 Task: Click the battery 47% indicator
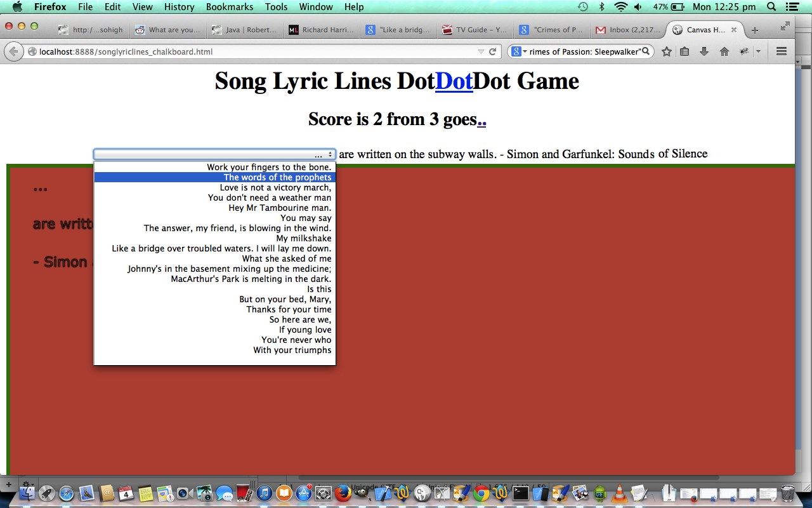pos(669,7)
